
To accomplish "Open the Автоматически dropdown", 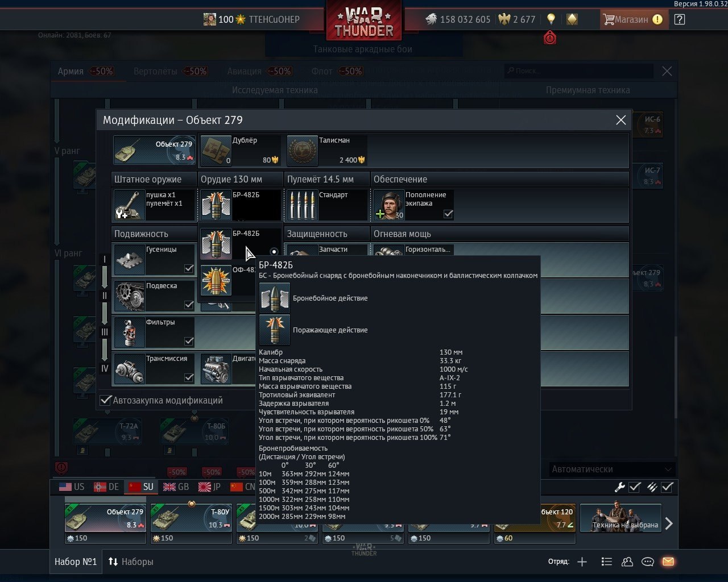I will pyautogui.click(x=611, y=469).
